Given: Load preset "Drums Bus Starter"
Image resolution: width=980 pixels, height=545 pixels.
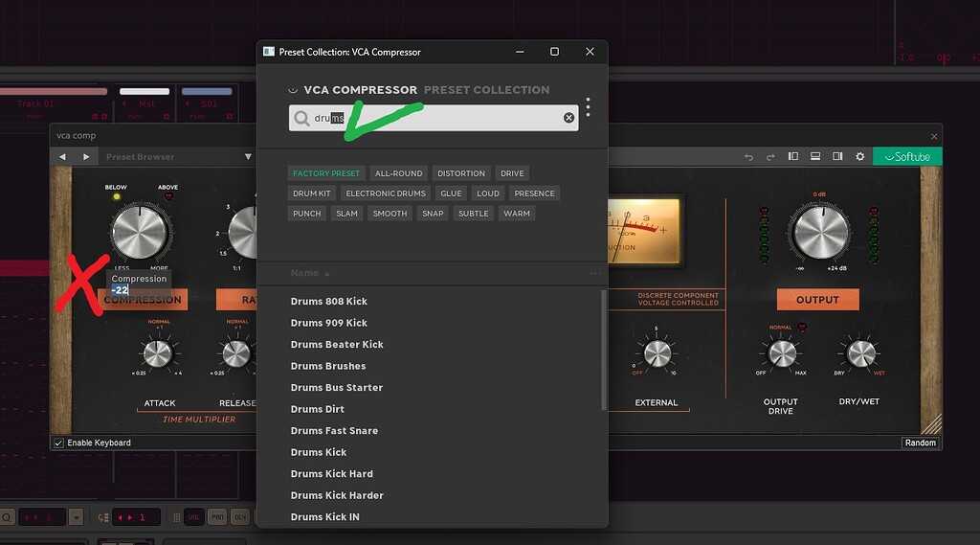Looking at the screenshot, I should (x=336, y=387).
